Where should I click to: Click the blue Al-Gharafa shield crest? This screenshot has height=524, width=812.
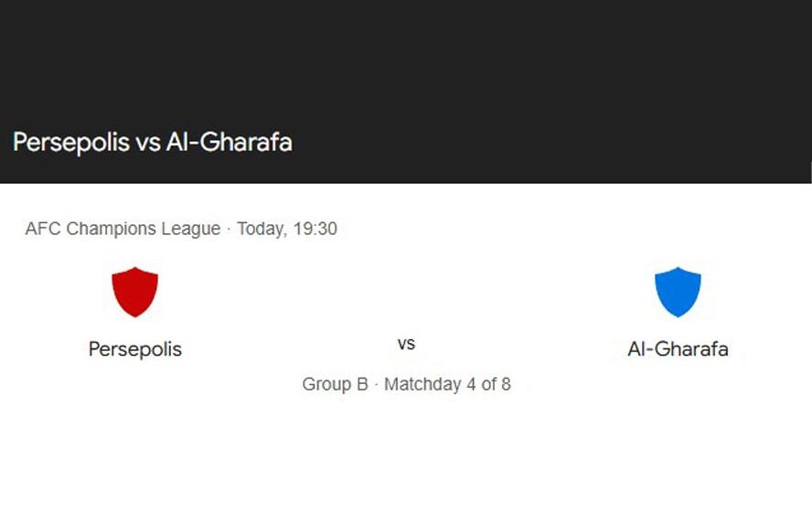[678, 292]
